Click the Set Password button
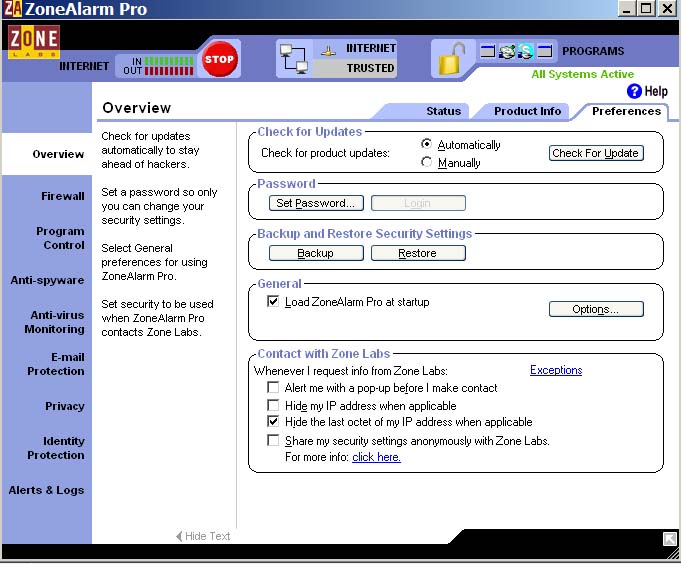Image resolution: width=681 pixels, height=564 pixels. point(316,203)
